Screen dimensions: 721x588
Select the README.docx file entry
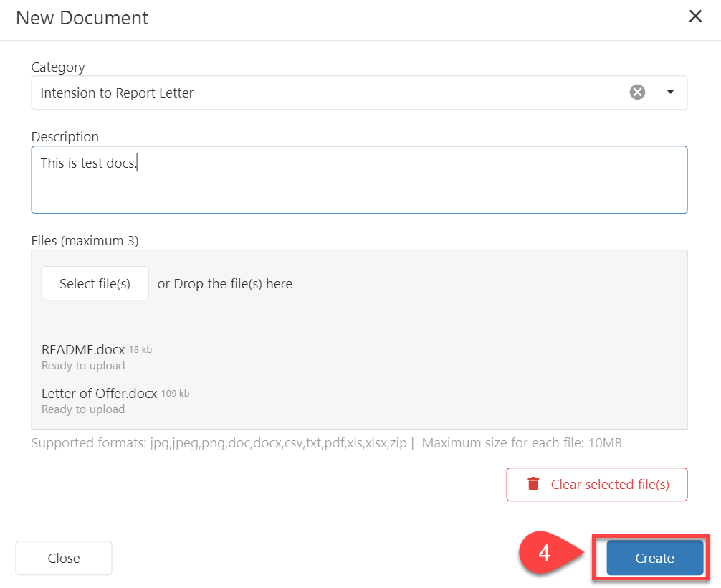tap(84, 350)
